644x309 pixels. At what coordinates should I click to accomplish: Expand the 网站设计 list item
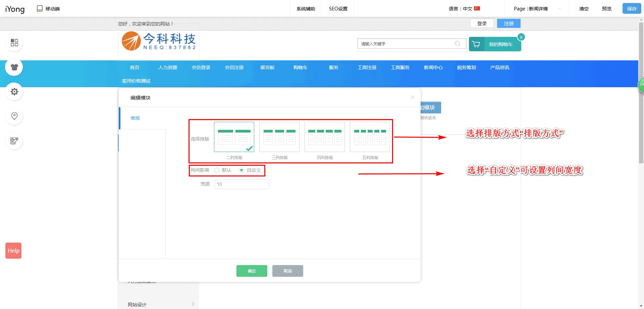160,304
